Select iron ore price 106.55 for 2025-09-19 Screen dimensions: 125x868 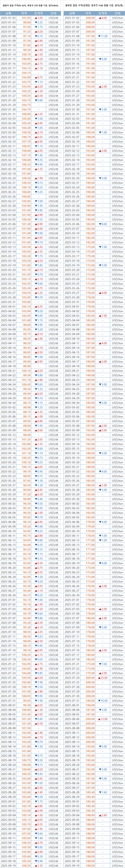(26, 865)
